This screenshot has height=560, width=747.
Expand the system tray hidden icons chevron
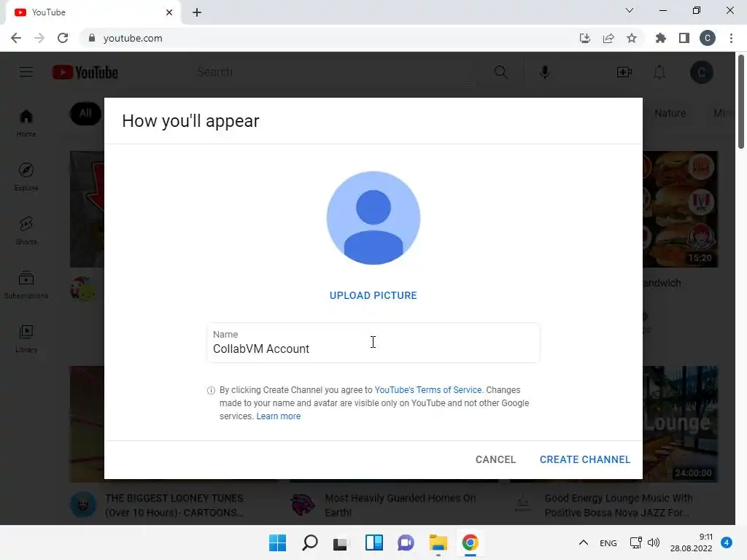click(583, 542)
